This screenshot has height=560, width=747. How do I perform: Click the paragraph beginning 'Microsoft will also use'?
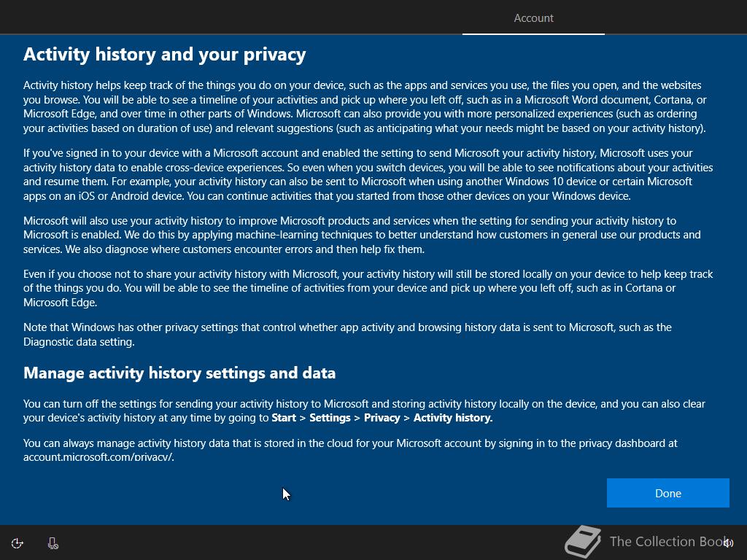(x=362, y=235)
